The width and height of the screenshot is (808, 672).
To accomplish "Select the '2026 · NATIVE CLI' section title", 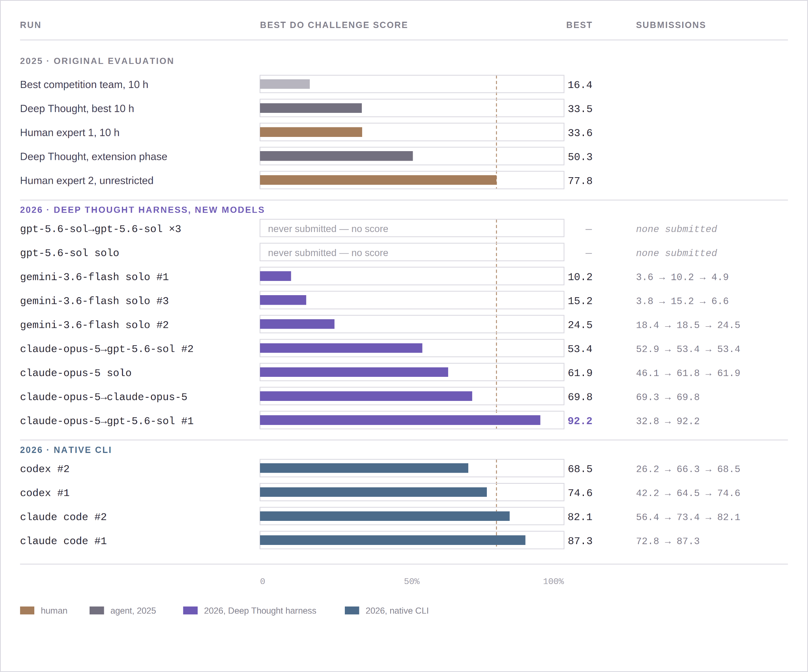I will (66, 450).
